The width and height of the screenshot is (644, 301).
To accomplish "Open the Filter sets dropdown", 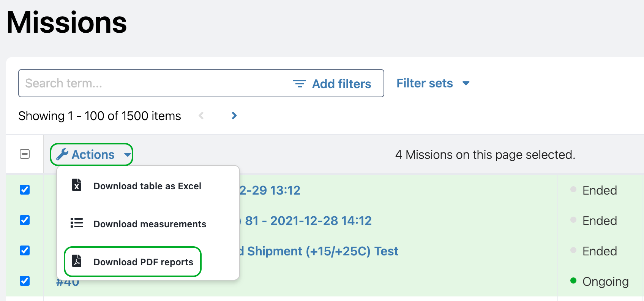I will pyautogui.click(x=433, y=83).
